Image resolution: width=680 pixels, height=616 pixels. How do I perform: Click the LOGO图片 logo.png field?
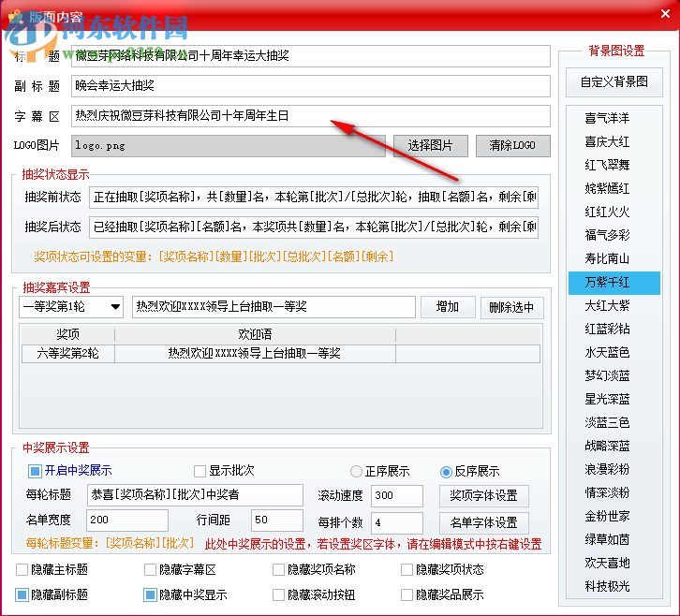point(229,146)
